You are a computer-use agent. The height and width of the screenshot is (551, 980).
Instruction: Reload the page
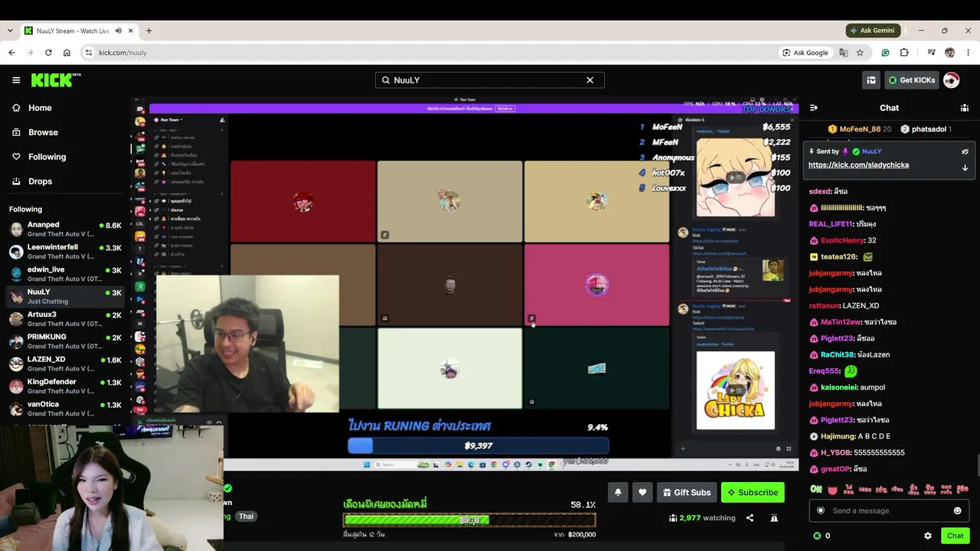pyautogui.click(x=48, y=53)
